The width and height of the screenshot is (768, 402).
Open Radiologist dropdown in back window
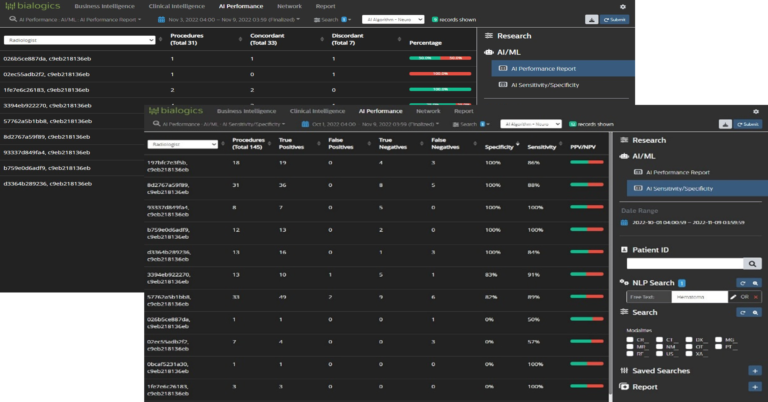click(79, 40)
